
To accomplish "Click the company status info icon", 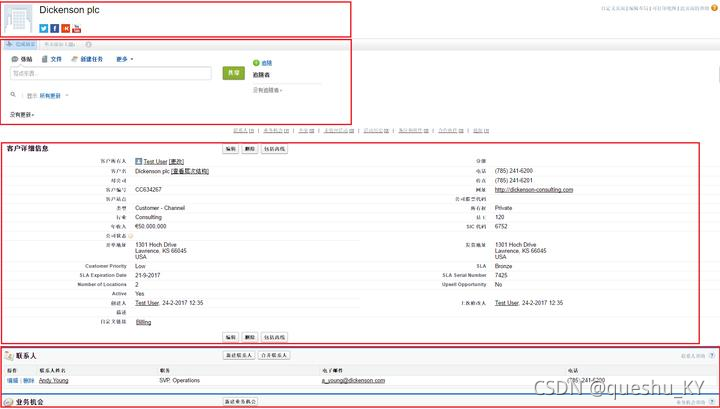I will (130, 235).
